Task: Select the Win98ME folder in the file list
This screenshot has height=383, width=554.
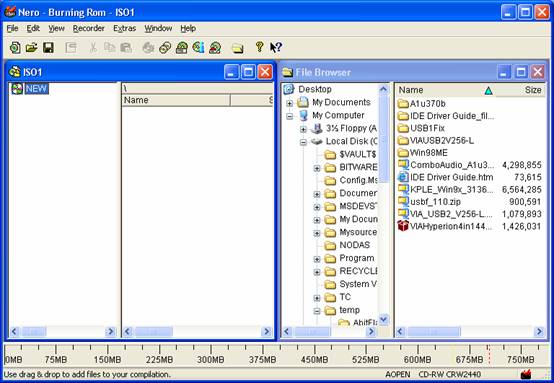Action: tap(423, 153)
